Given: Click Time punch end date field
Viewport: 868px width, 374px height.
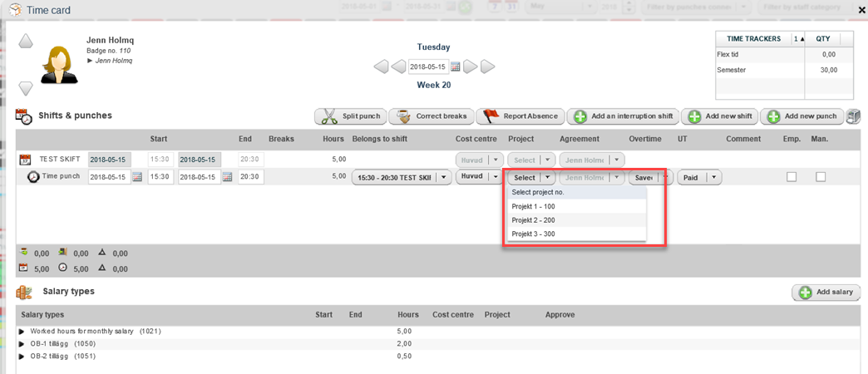Looking at the screenshot, I should tap(200, 177).
